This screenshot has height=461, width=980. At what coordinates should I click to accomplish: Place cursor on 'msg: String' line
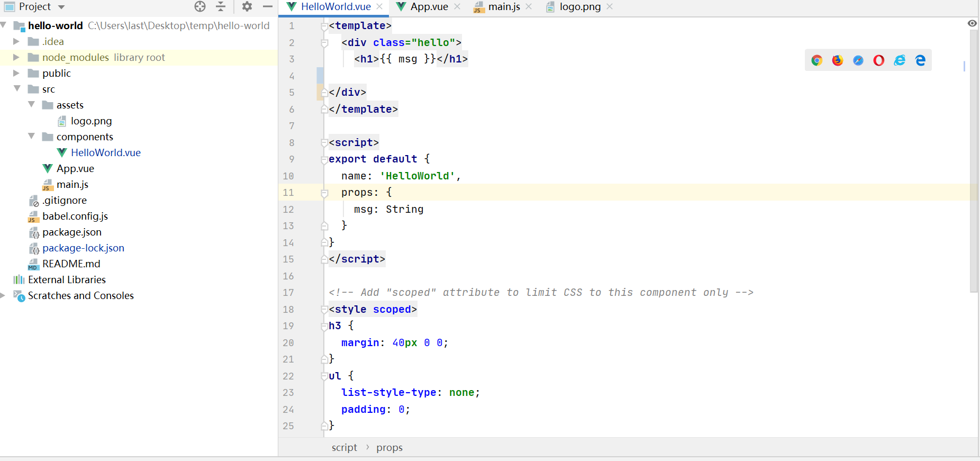point(389,210)
